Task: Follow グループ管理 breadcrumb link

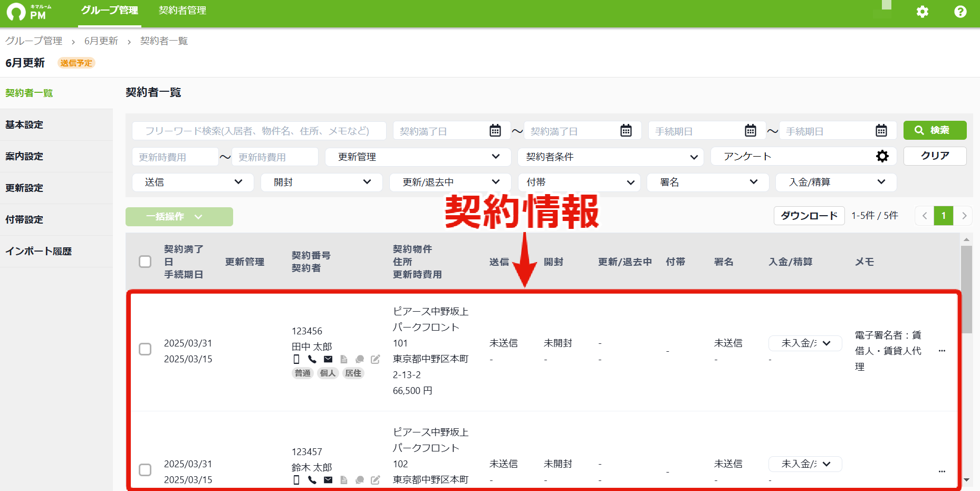Action: 34,41
